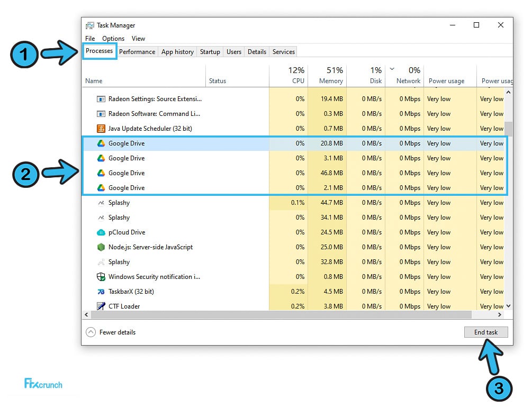The image size is (532, 407).
Task: Sort by the Memory column header
Action: 327,76
